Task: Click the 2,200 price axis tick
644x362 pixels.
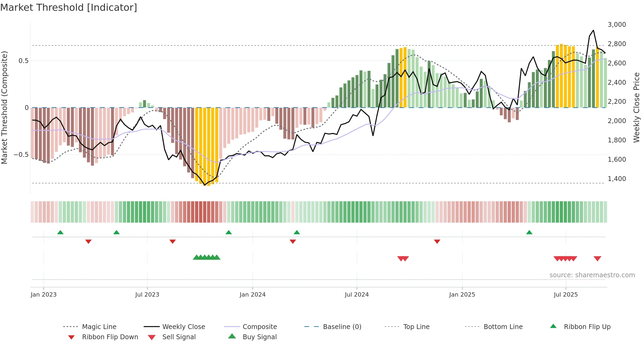Action: [617, 102]
